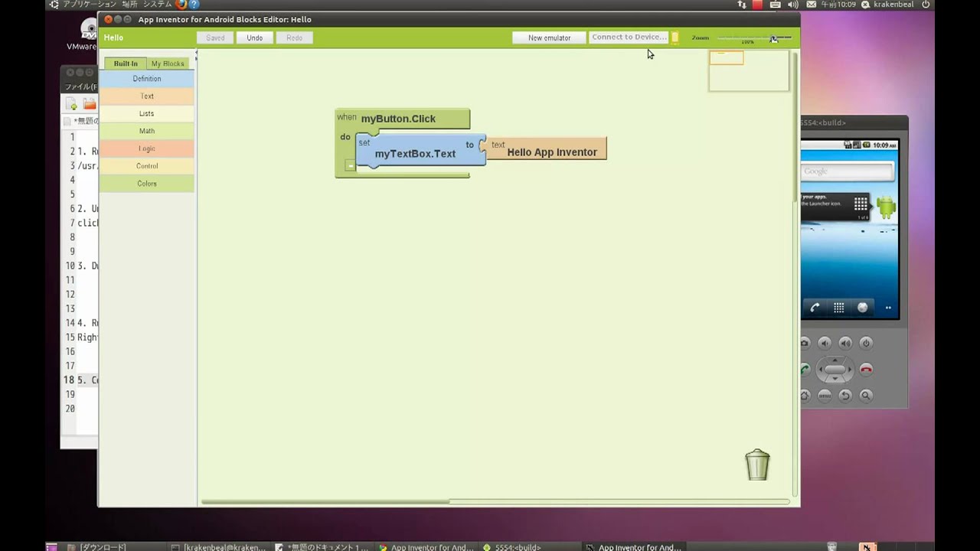The width and height of the screenshot is (980, 551).
Task: Click the open folder icon in text editor
Action: coord(90,104)
